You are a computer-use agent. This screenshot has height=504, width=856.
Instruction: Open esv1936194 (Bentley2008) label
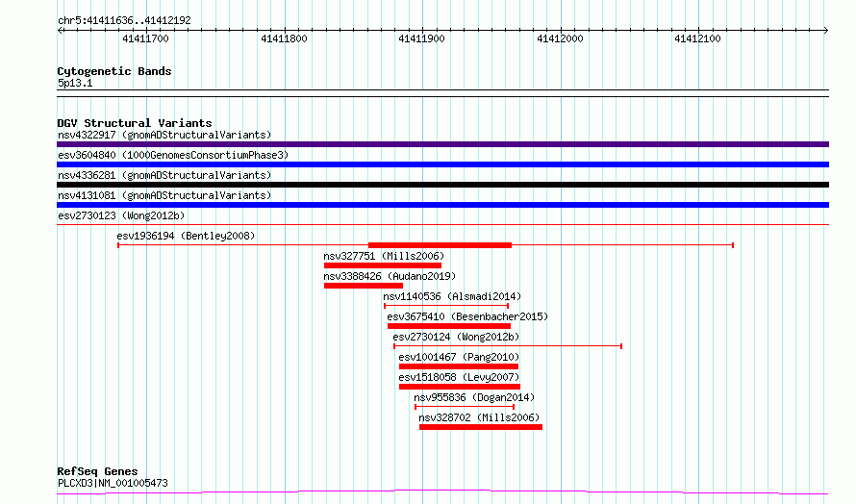(x=186, y=236)
